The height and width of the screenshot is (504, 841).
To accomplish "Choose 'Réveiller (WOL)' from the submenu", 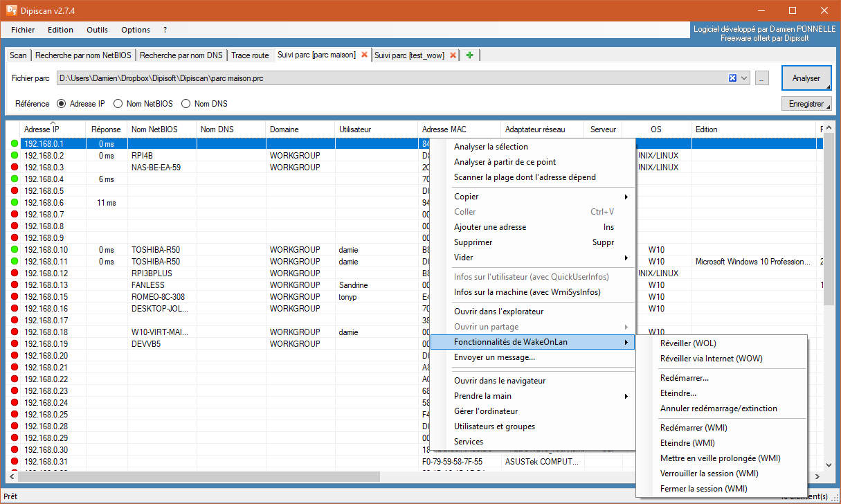I will [x=688, y=343].
